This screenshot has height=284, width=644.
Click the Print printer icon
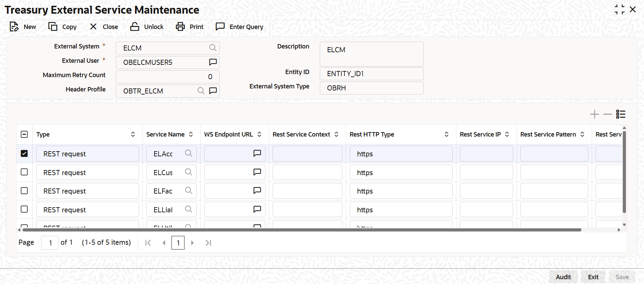point(180,27)
